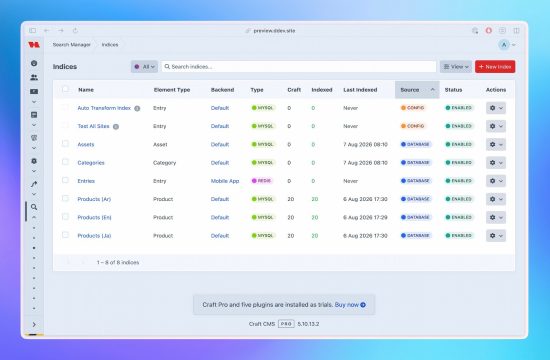Click the ENABLED status badge for Assets
Image resolution: width=550 pixels, height=360 pixels.
point(459,145)
